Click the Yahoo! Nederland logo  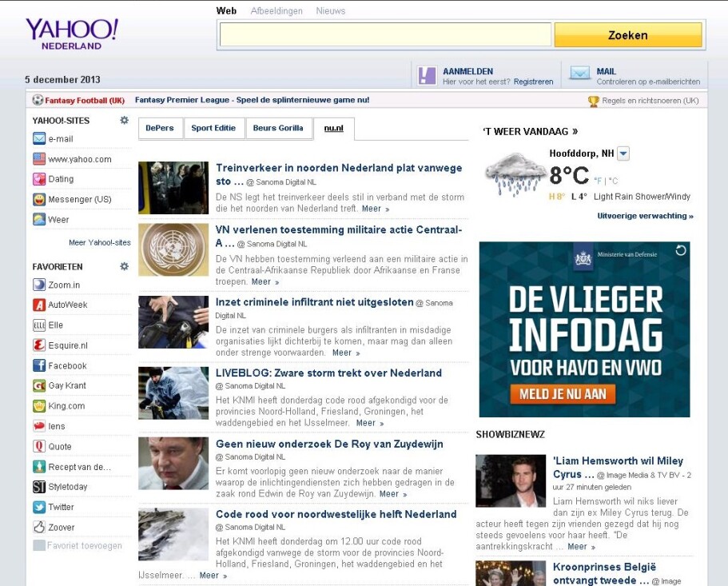72,34
